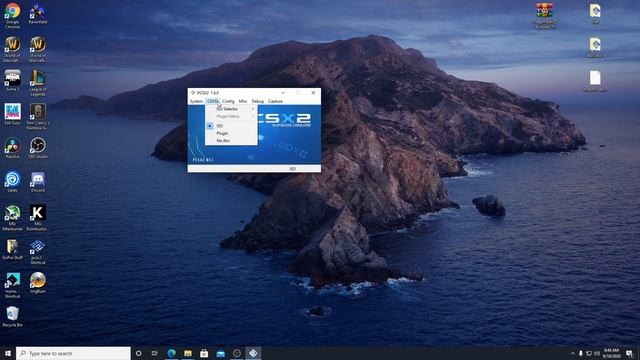Viewport: 640px width, 360px height.
Task: Open the clock and date flyout
Action: pyautogui.click(x=611, y=353)
